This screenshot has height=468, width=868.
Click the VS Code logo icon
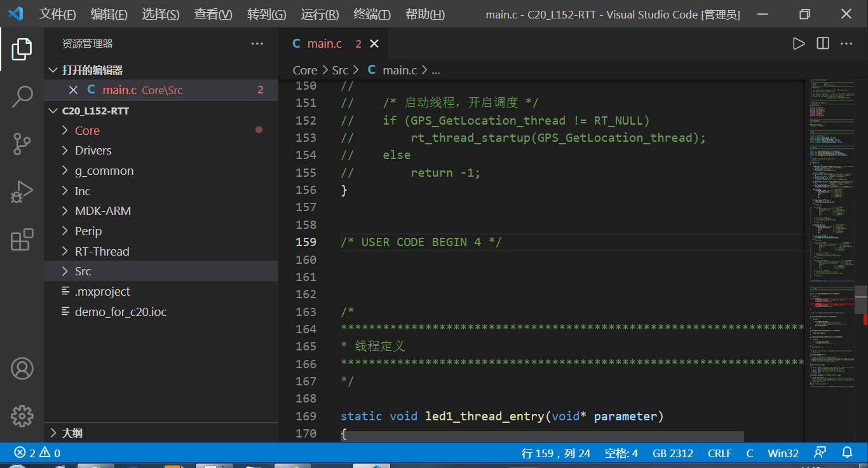(15, 14)
